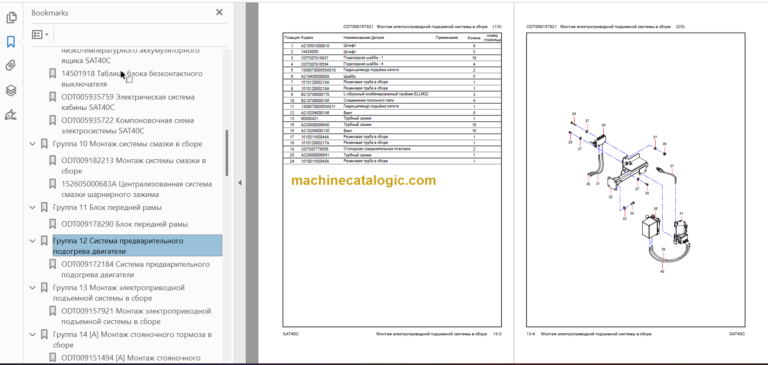Collapse Группа 13 Монтаж электроприводной подъемной
The width and height of the screenshot is (768, 365).
coord(33,288)
